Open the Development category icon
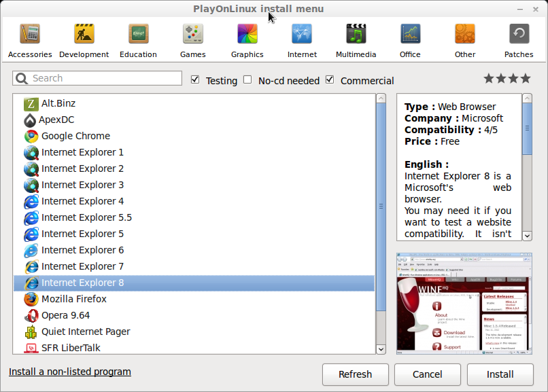The image size is (548, 392). tap(84, 34)
